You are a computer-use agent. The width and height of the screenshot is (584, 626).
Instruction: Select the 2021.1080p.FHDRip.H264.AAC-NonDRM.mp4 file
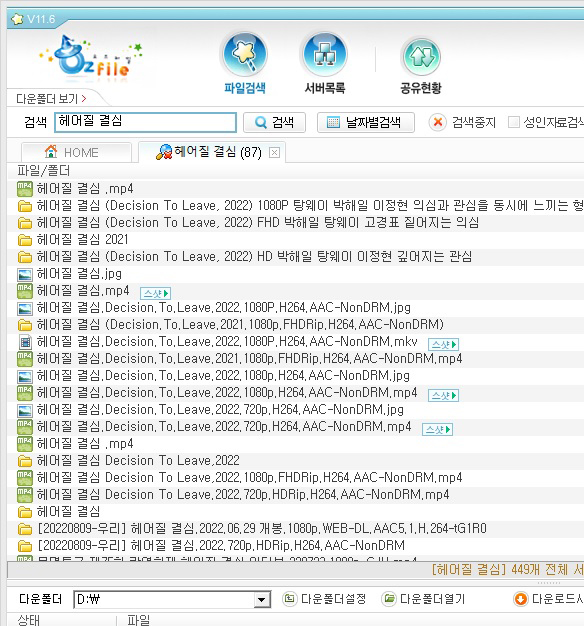tap(295, 359)
